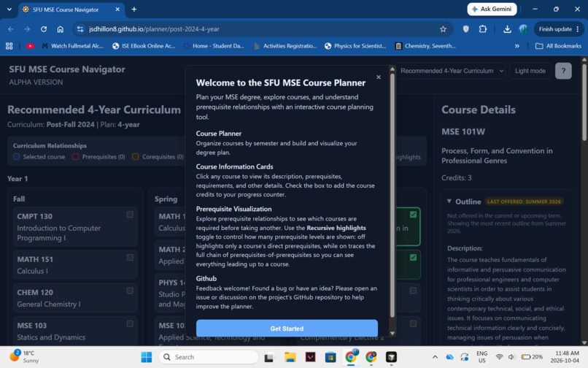Click the Ask Gemini button
This screenshot has height=368, width=588.
[492, 9]
